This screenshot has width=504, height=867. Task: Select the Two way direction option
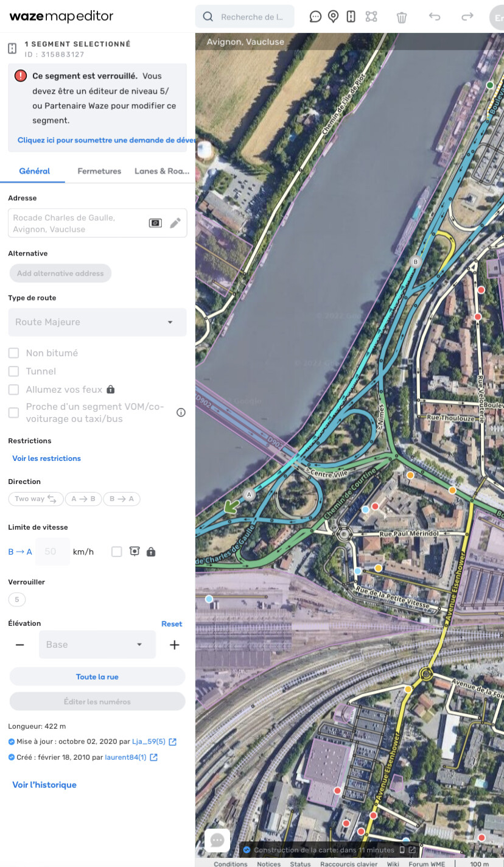[x=36, y=499]
